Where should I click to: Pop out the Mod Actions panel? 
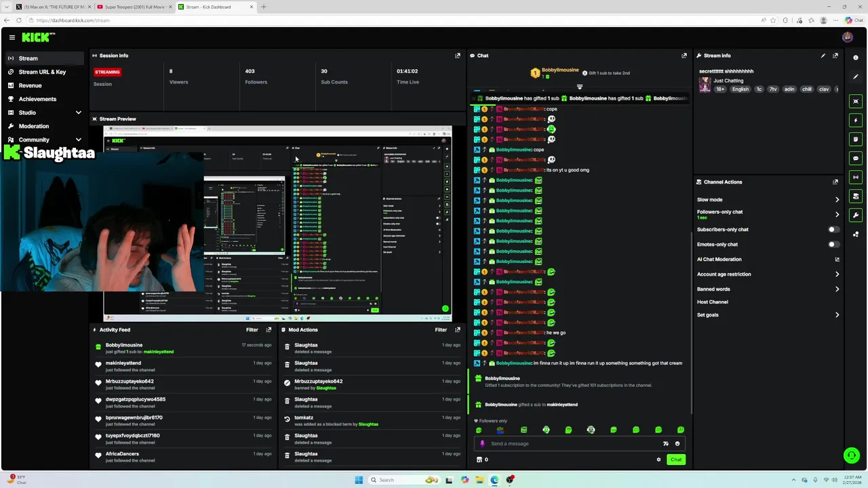point(457,329)
